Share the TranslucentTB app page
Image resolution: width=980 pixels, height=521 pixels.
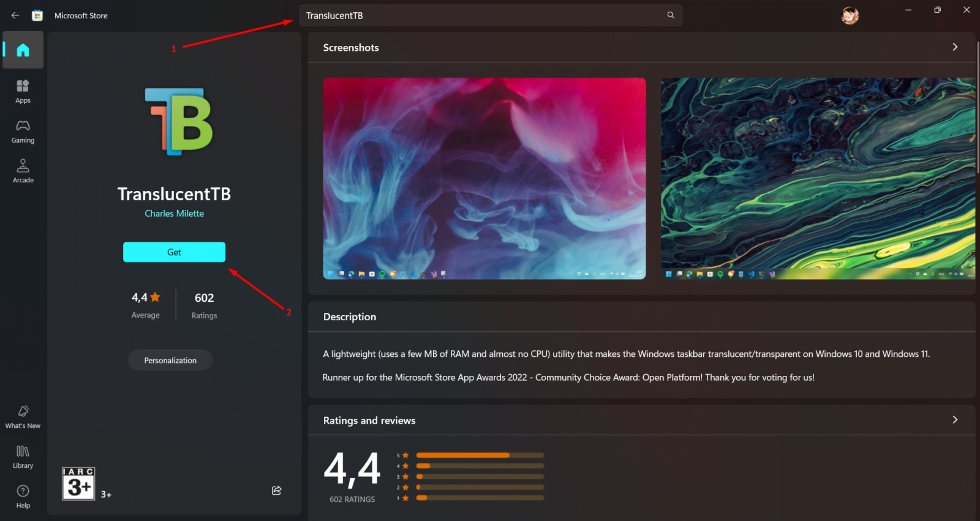point(277,490)
